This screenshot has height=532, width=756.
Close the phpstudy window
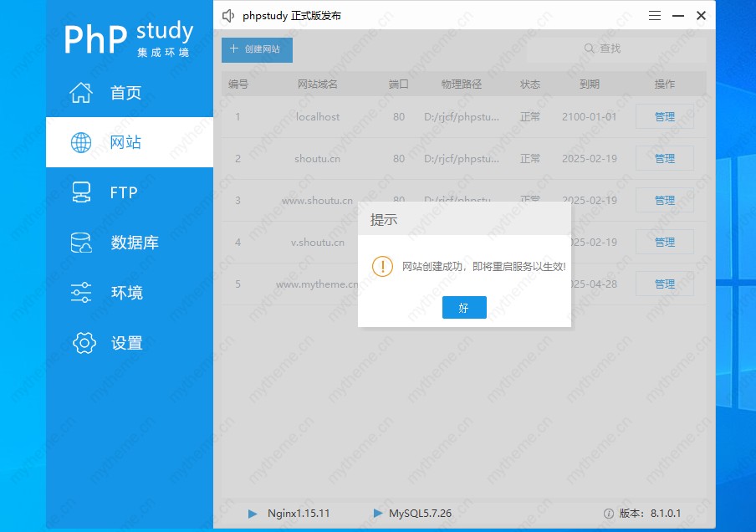pos(701,16)
